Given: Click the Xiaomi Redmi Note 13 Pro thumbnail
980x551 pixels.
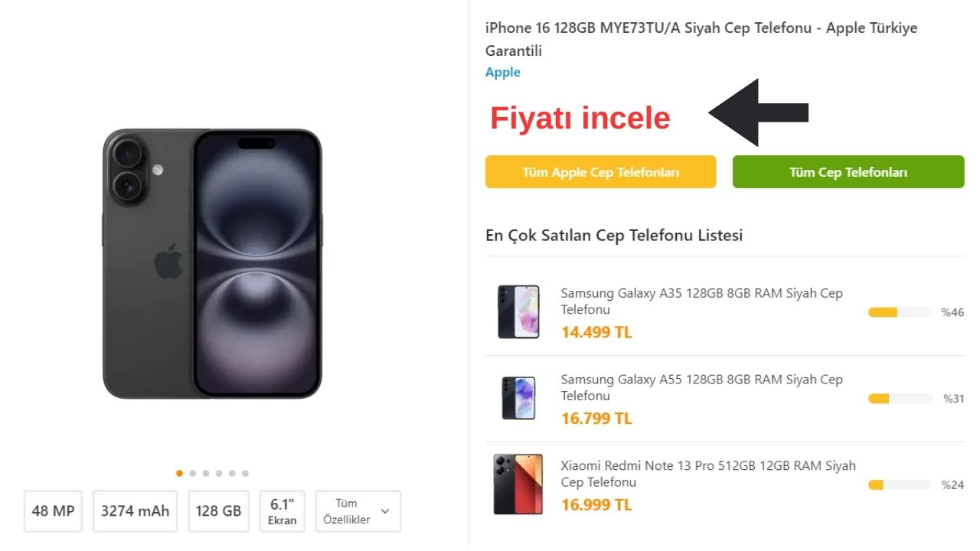Looking at the screenshot, I should [518, 484].
